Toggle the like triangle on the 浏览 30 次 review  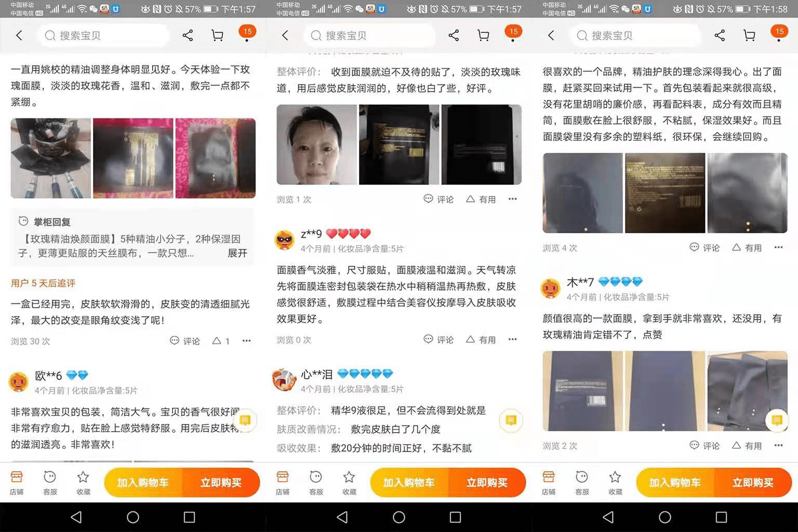pos(217,341)
